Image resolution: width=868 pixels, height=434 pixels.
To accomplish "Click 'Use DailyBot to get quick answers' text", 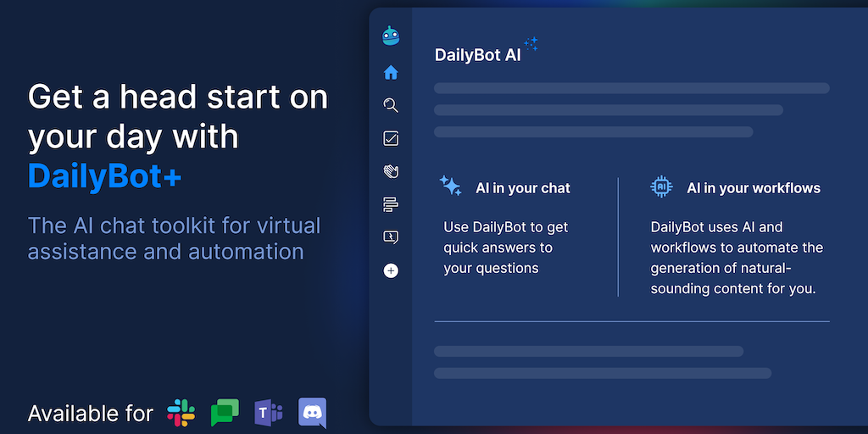I will pos(506,248).
